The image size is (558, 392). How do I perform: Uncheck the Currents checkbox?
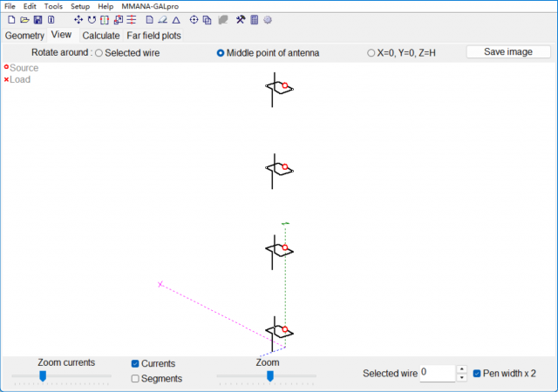click(x=135, y=363)
